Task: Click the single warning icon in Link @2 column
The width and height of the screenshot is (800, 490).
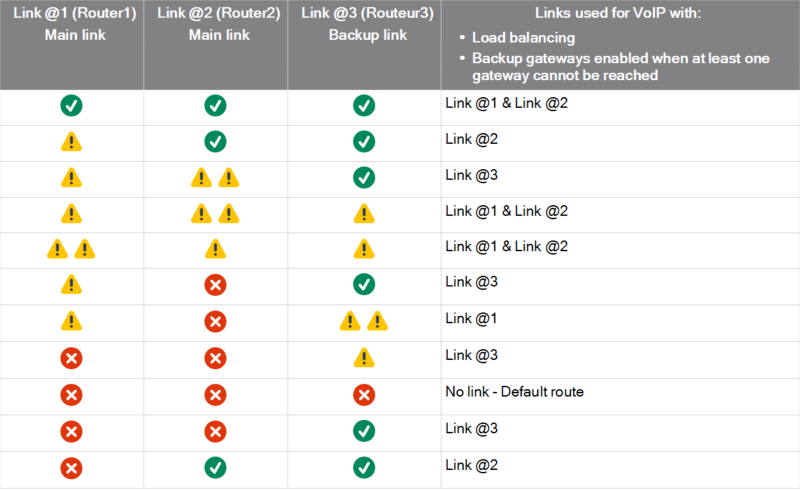Action: (x=215, y=249)
